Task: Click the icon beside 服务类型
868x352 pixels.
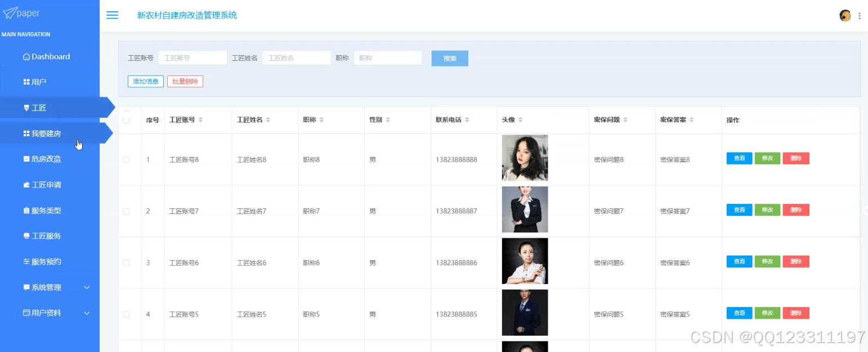Action: click(26, 211)
